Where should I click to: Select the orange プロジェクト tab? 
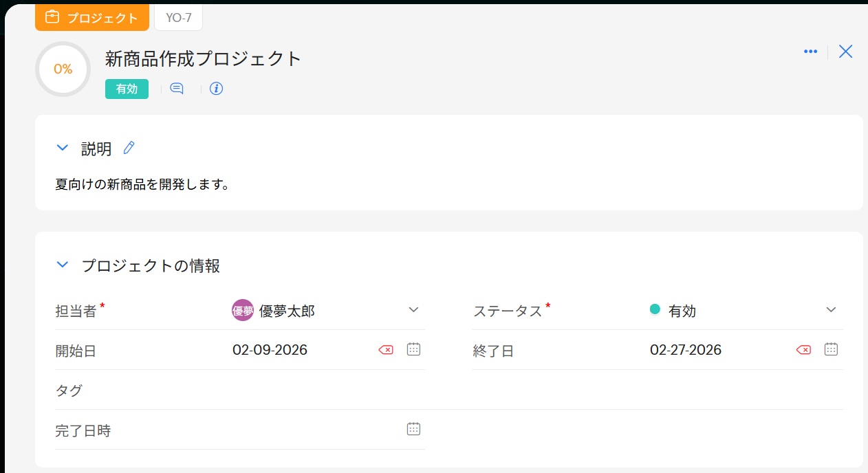point(92,18)
